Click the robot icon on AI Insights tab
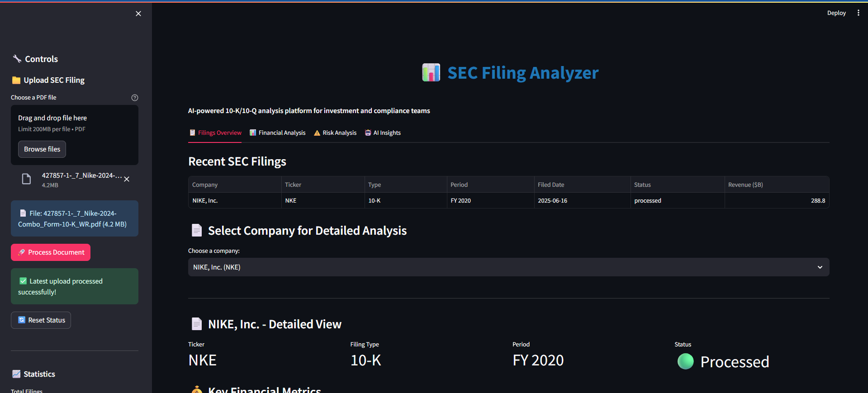Viewport: 868px width, 393px height. (x=368, y=133)
